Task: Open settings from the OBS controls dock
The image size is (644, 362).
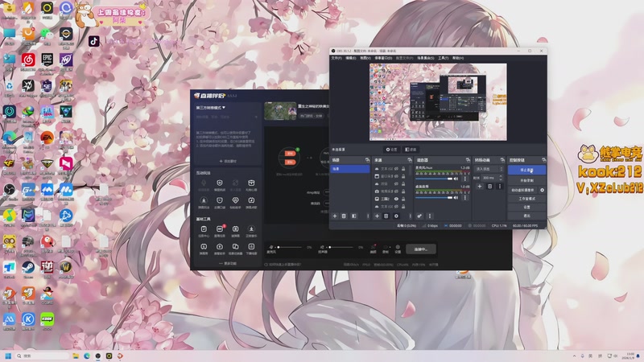Action: click(x=526, y=208)
